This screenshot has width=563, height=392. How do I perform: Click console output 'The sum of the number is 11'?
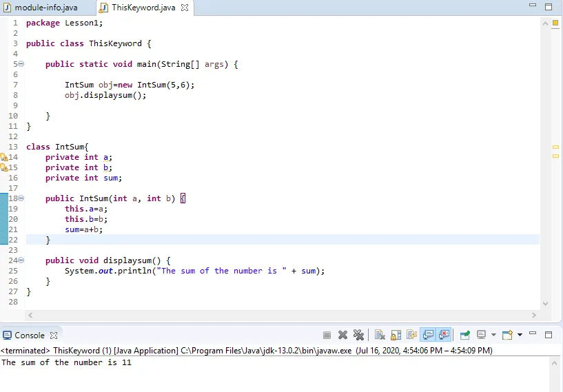[66, 362]
